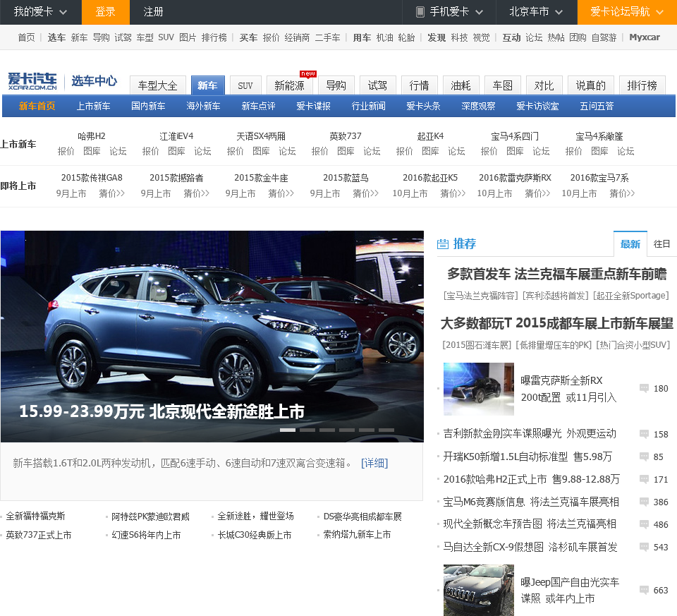Screen dimensions: 677x616
Task: Open the [详细] link under the slideshow
Action: [374, 463]
